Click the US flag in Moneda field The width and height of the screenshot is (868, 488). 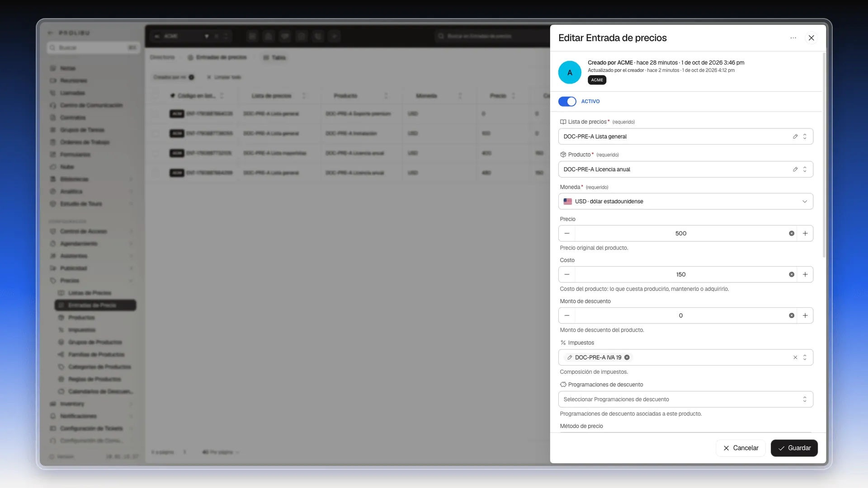[x=568, y=202]
